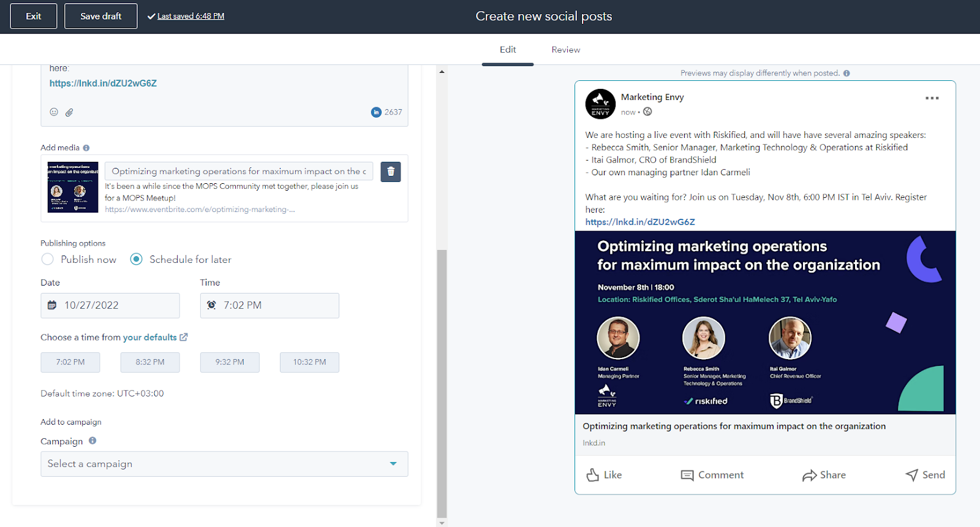Switch to the Review tab

[x=566, y=50]
